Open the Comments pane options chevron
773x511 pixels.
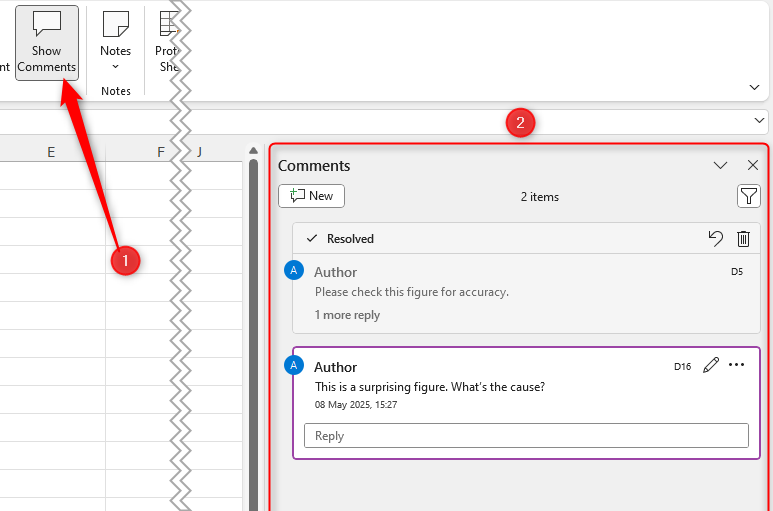(720, 165)
